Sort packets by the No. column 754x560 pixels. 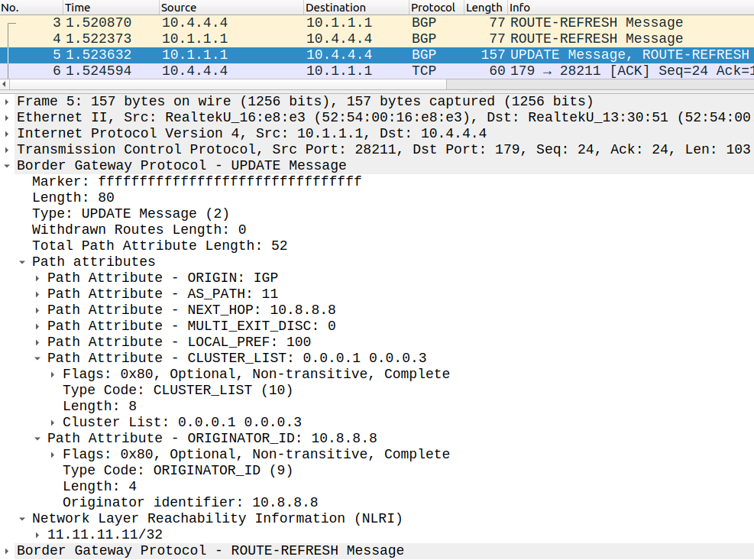click(31, 7)
